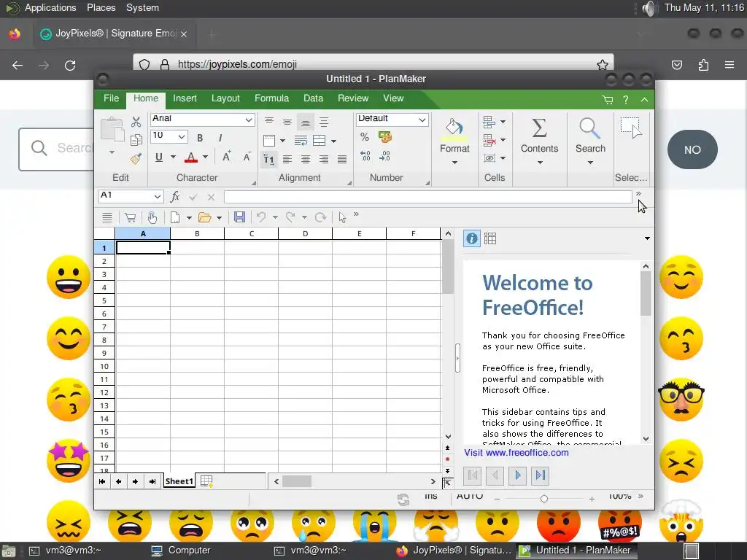Expand the font color dropdown arrow
This screenshot has height=560, width=747.
coord(205,157)
